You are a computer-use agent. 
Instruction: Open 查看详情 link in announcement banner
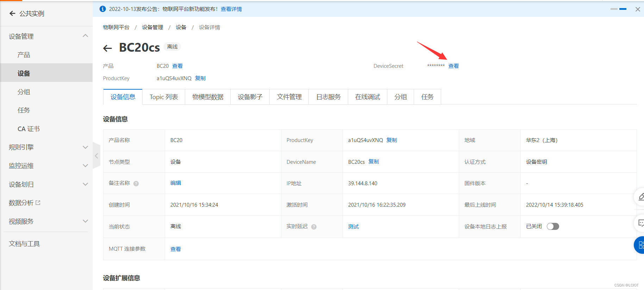(x=231, y=9)
